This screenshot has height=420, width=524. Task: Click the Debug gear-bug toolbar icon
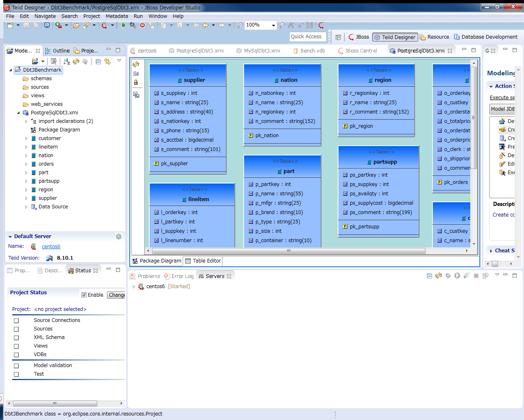click(x=133, y=25)
